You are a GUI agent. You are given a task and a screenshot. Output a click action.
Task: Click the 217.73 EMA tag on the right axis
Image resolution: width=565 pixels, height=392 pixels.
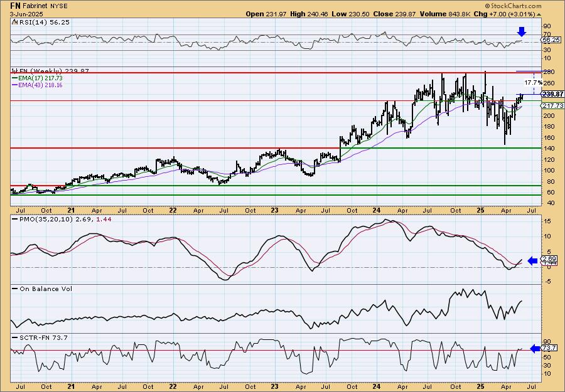552,105
